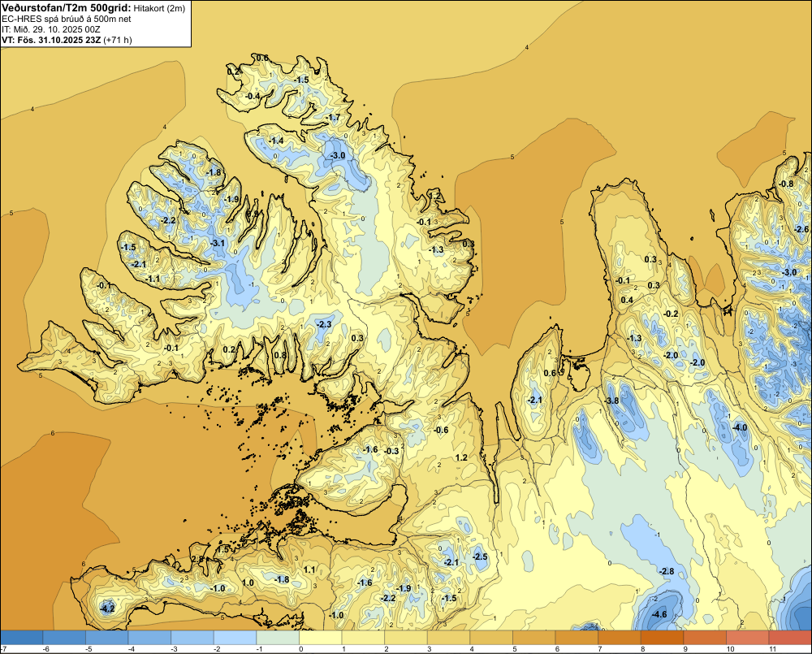Select legend swatch between 10 and 11

[748, 637]
